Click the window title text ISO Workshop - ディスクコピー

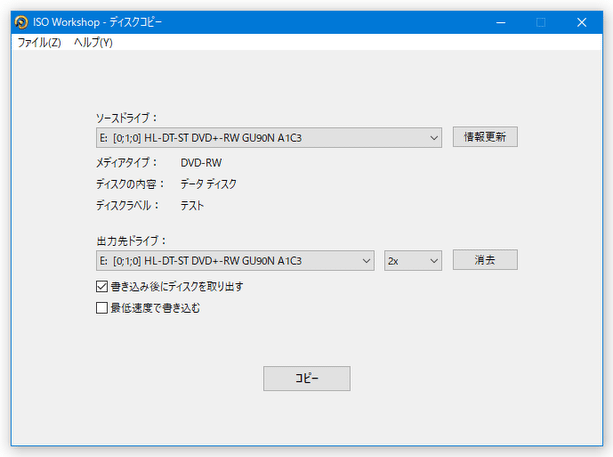tap(111, 21)
